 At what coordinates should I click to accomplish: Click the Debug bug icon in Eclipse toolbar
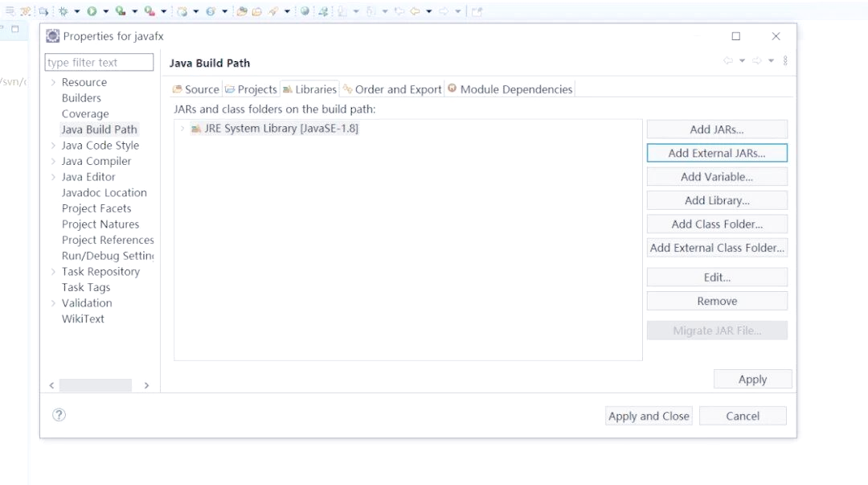coord(63,11)
